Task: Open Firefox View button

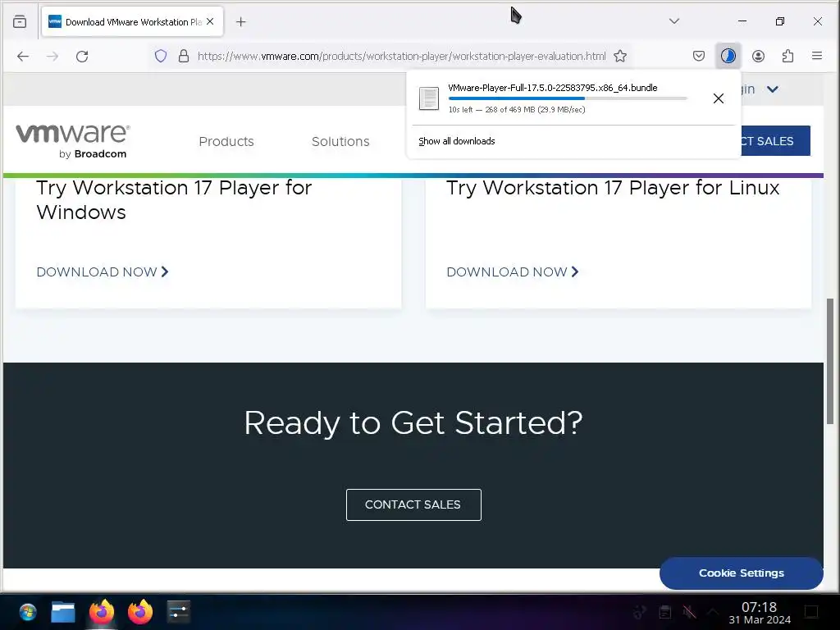Action: pos(20,22)
